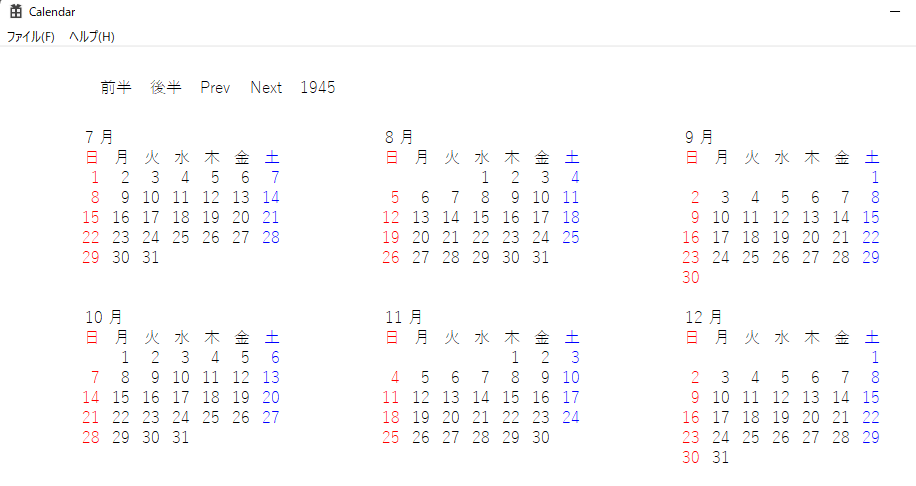The width and height of the screenshot is (916, 486).
Task: Click 土 header in July calendar
Action: (272, 157)
